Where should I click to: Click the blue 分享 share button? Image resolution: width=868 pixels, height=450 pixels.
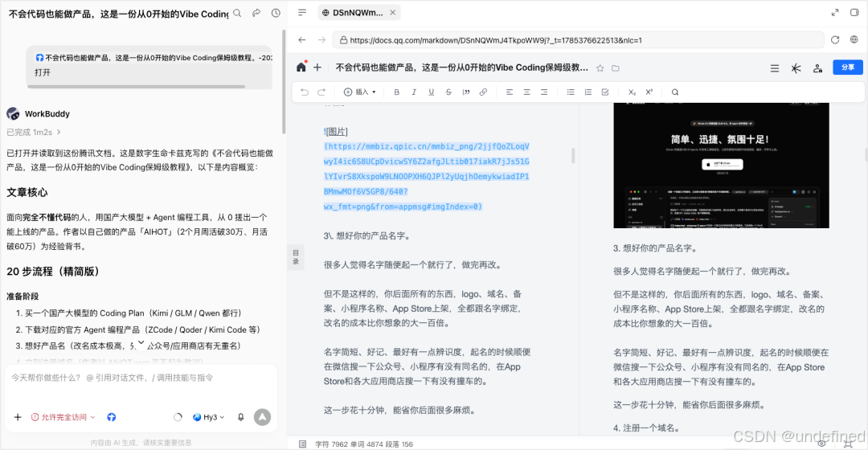848,67
